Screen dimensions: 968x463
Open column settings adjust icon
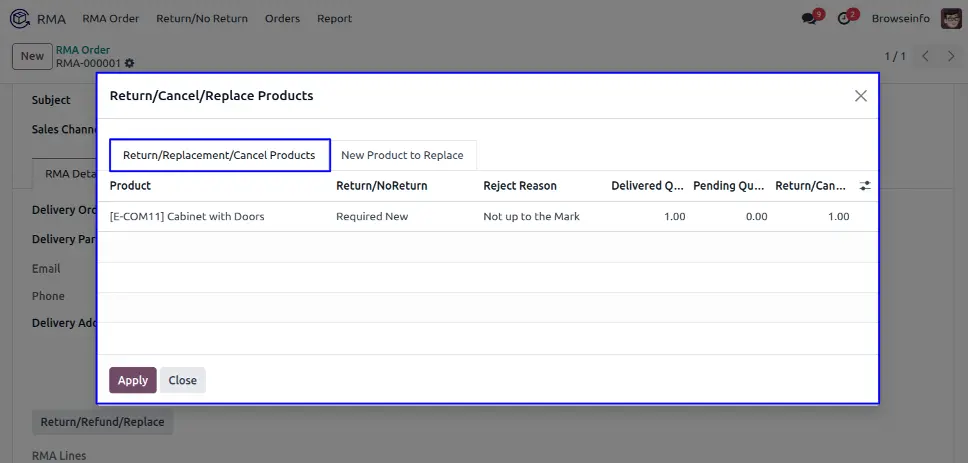click(865, 186)
